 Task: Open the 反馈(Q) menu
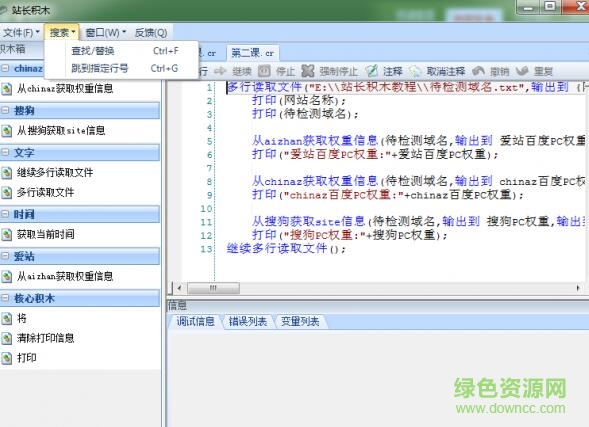pyautogui.click(x=151, y=33)
